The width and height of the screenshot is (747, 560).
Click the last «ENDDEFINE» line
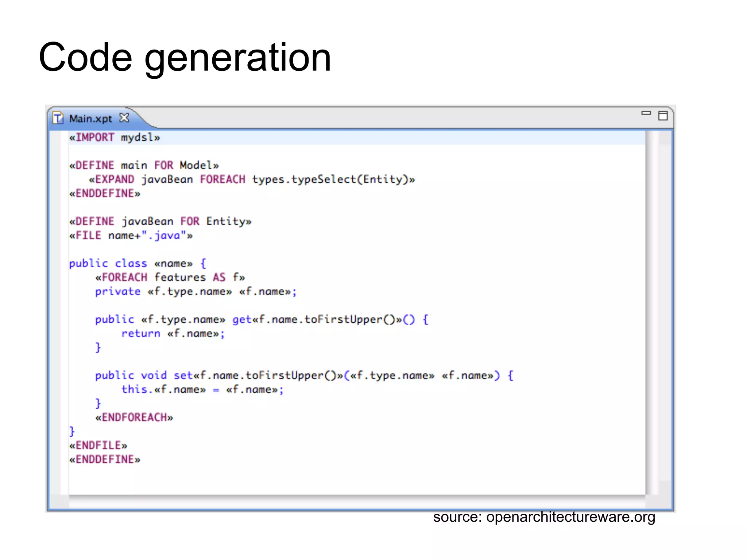[x=105, y=459]
